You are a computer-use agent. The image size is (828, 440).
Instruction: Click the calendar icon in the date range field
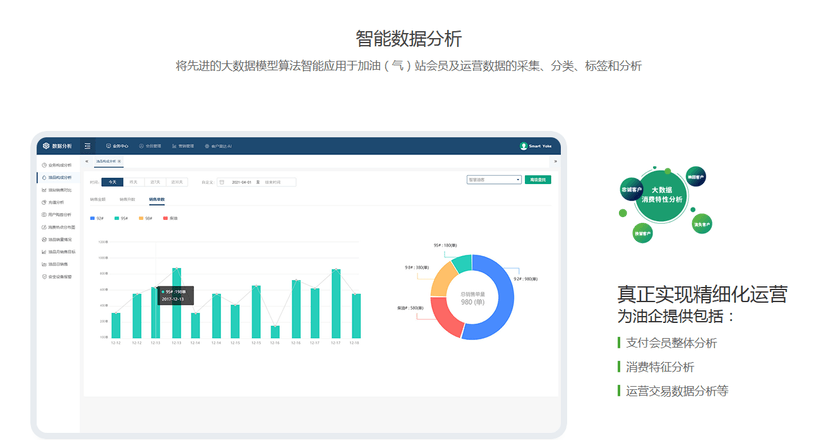[x=222, y=182]
